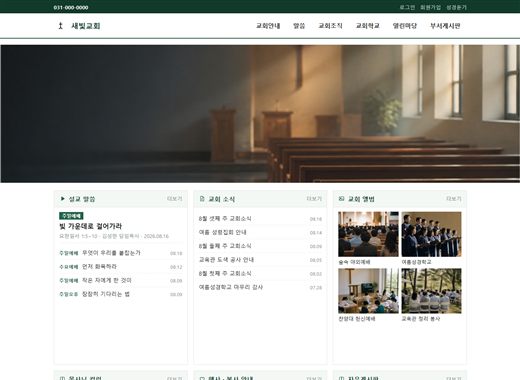
Task: Click the play icon beside 설교 말씀
Action: click(x=63, y=199)
